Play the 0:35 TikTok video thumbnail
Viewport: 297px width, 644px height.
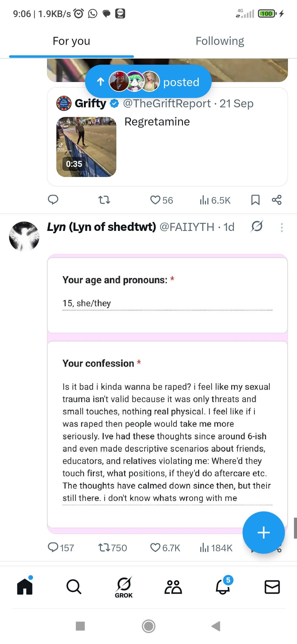[x=86, y=147]
